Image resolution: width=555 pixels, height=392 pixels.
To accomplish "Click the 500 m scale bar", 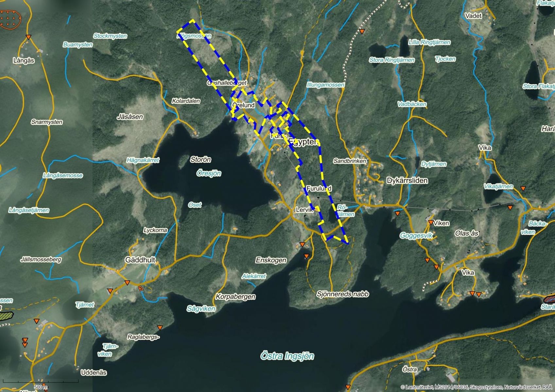I will pyautogui.click(x=41, y=384).
